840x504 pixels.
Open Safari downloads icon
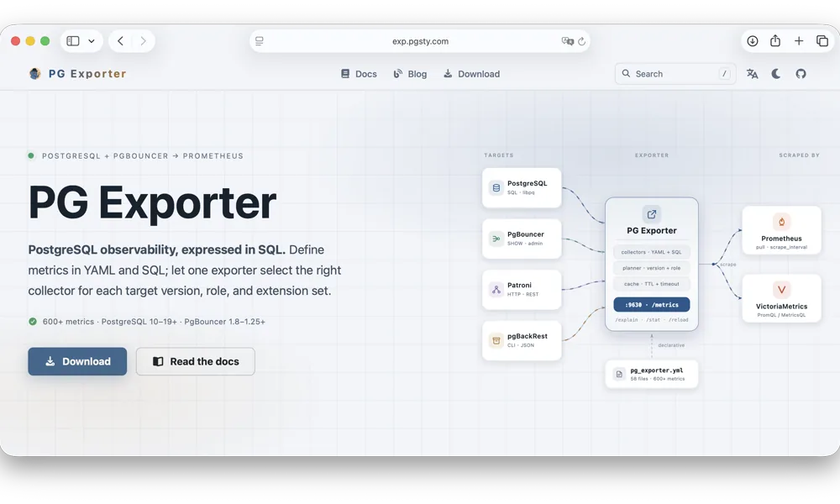[753, 40]
